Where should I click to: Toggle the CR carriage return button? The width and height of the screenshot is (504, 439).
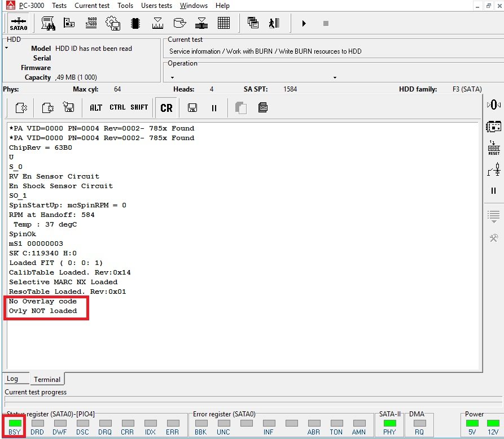[166, 108]
